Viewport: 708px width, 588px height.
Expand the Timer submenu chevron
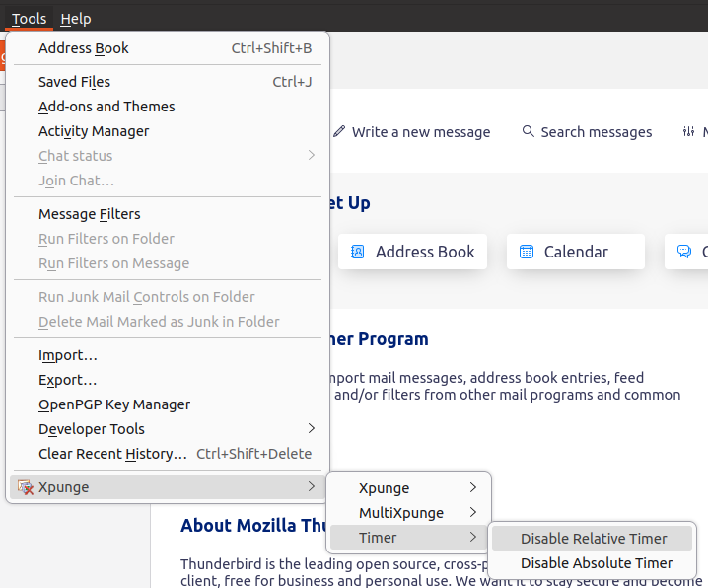point(472,537)
